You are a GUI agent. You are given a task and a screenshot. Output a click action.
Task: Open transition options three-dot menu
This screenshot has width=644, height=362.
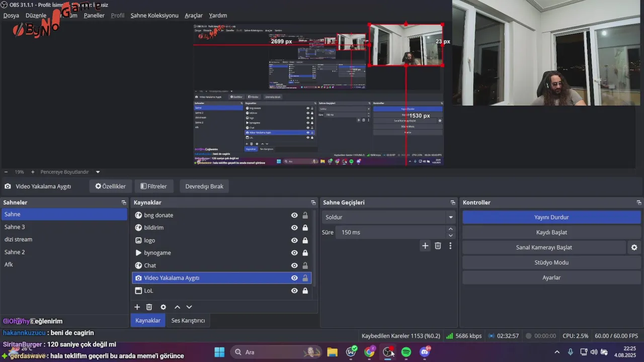450,246
